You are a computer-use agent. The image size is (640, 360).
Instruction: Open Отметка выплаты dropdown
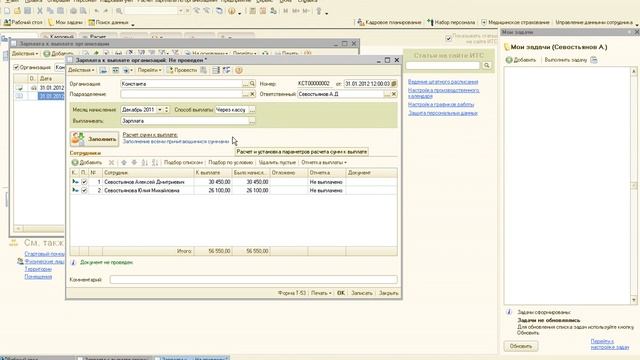coord(324,162)
